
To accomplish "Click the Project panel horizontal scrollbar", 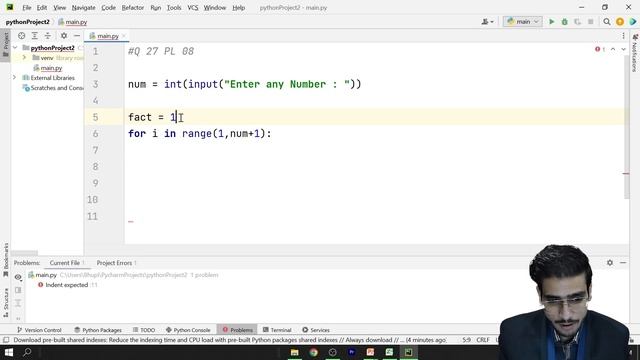I will pos(24,253).
